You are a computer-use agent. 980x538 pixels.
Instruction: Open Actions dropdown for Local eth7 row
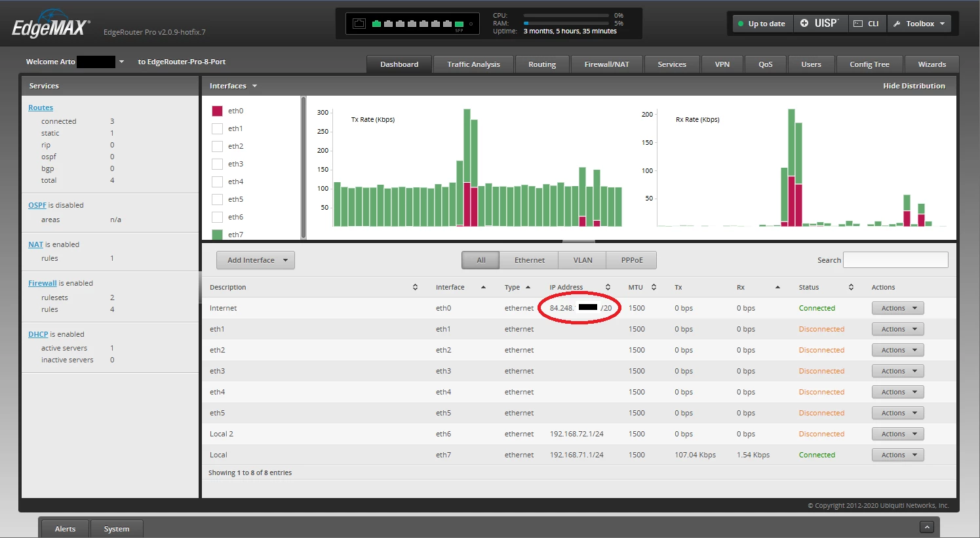pyautogui.click(x=897, y=455)
